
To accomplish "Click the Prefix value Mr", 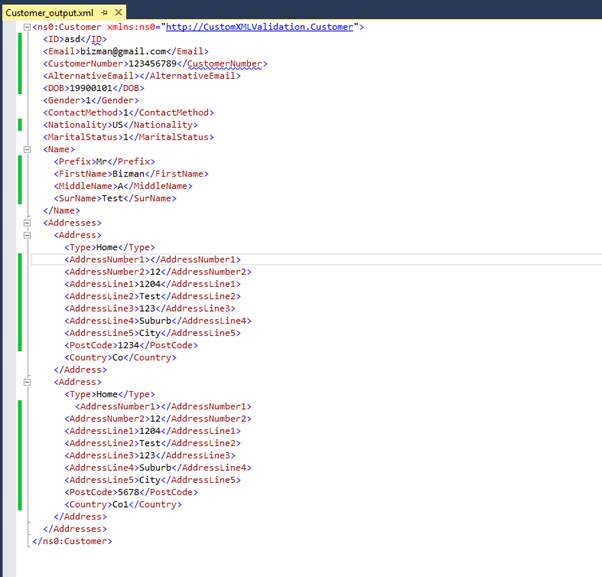I will pos(101,162).
